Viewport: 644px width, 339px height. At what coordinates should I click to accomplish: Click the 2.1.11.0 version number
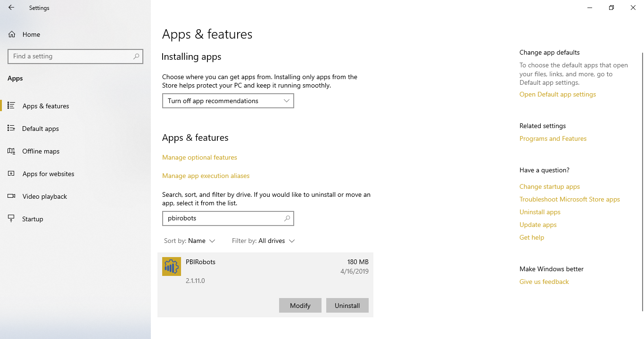(195, 281)
